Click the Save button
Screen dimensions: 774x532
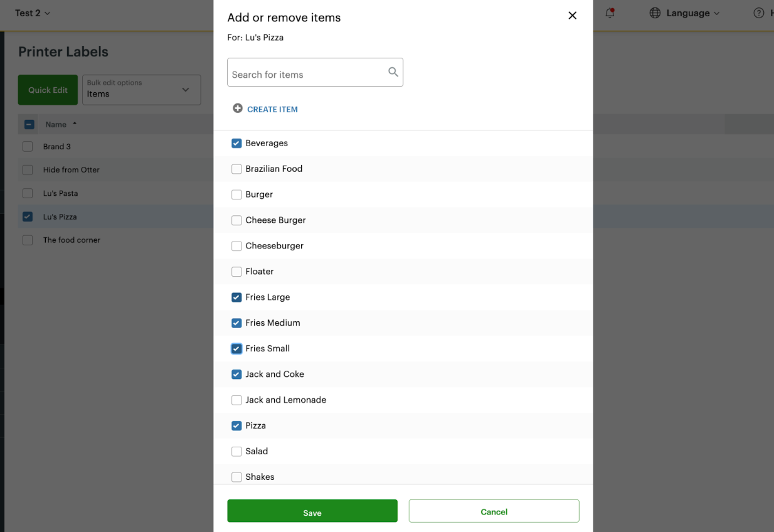click(x=312, y=511)
